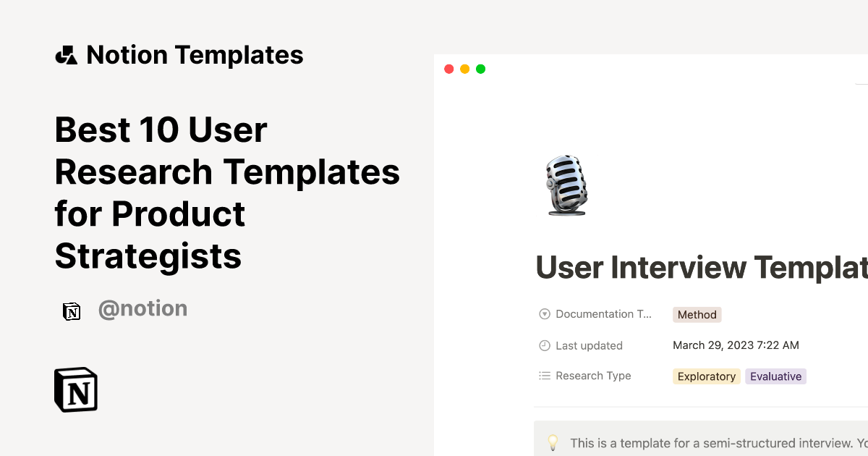Open the Last updated date picker
This screenshot has height=456, width=868.
[589, 345]
